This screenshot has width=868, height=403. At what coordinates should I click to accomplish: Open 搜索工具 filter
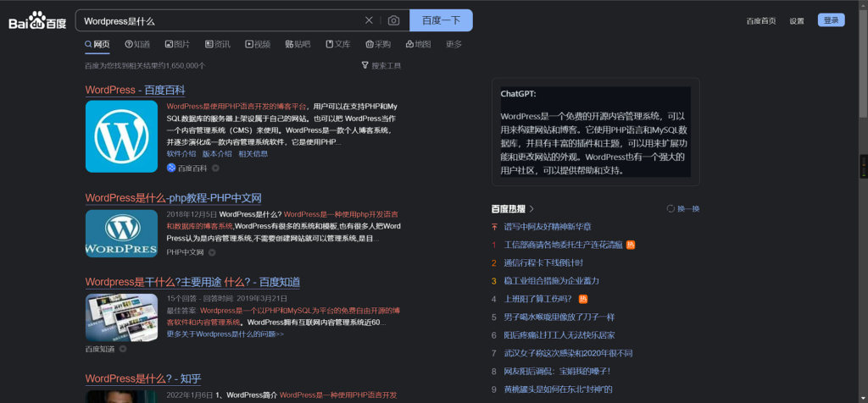381,66
